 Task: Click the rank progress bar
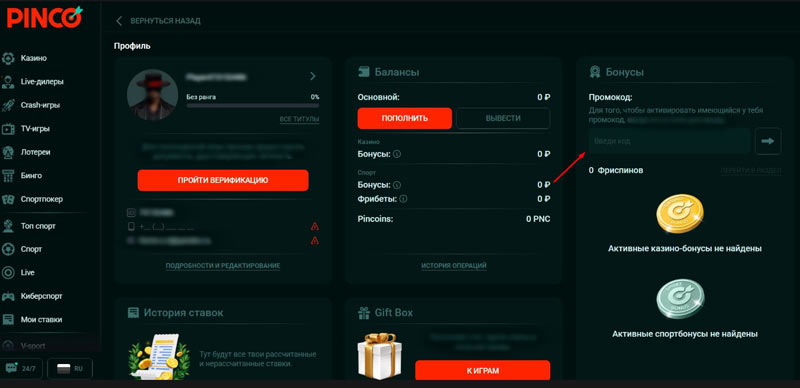[253, 106]
